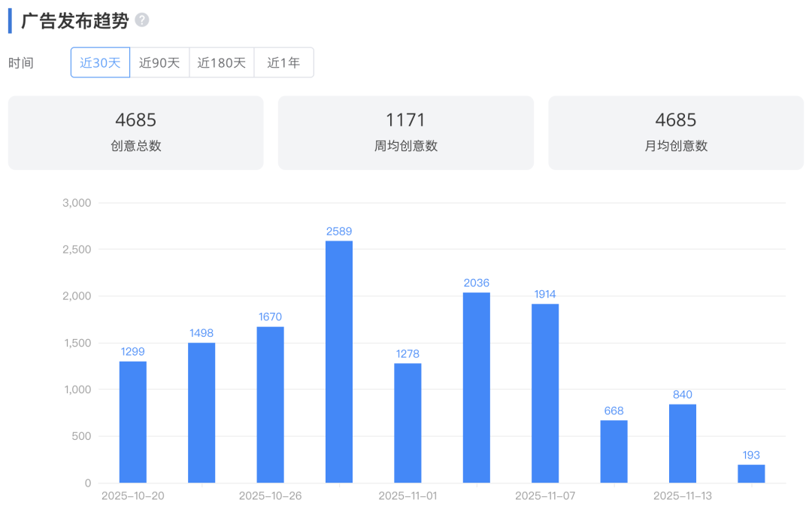Select the currently active 近30天 tab
The height and width of the screenshot is (509, 812).
coord(99,62)
